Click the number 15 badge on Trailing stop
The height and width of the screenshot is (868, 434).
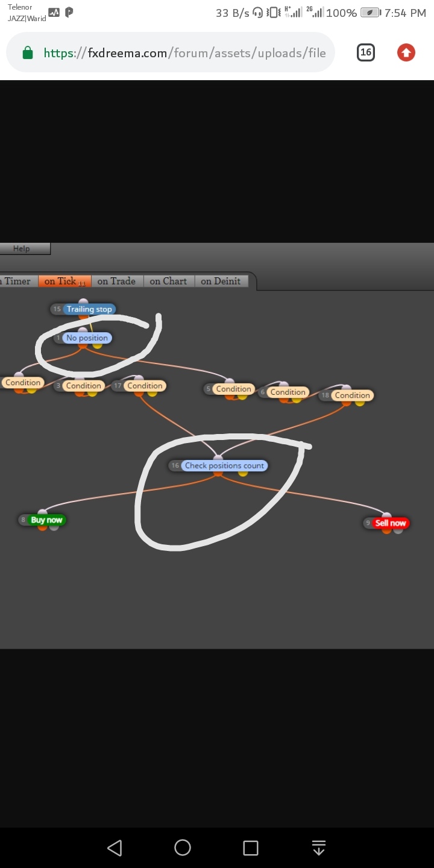pos(57,309)
